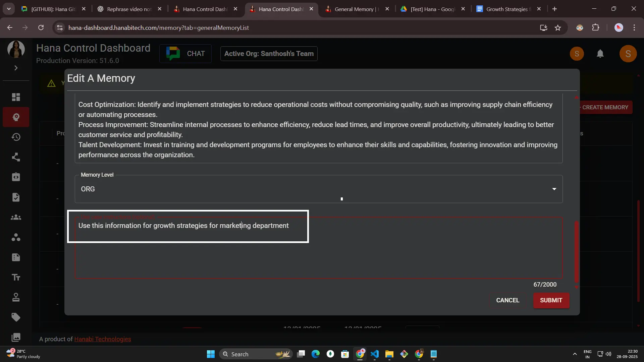Open the group people icon in sidebar

tap(16, 217)
